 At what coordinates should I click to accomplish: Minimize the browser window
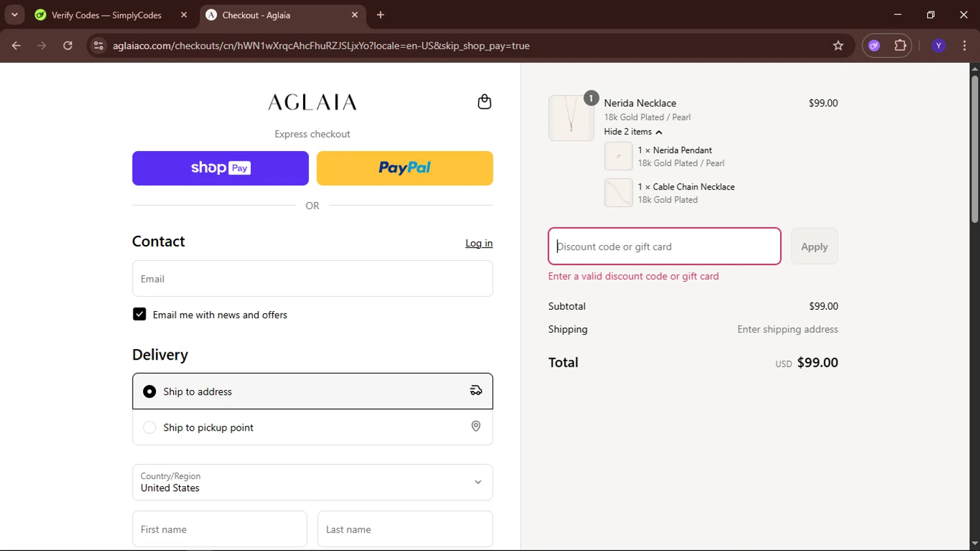tap(898, 14)
